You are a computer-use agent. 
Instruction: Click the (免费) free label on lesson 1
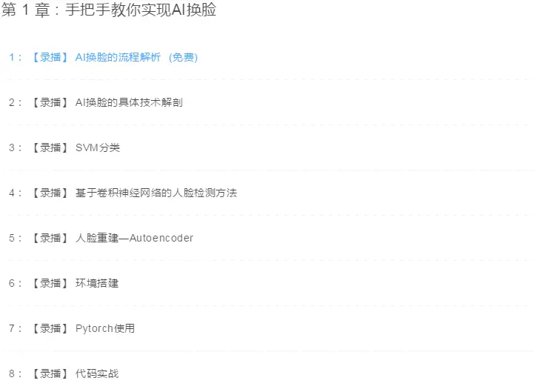click(183, 57)
